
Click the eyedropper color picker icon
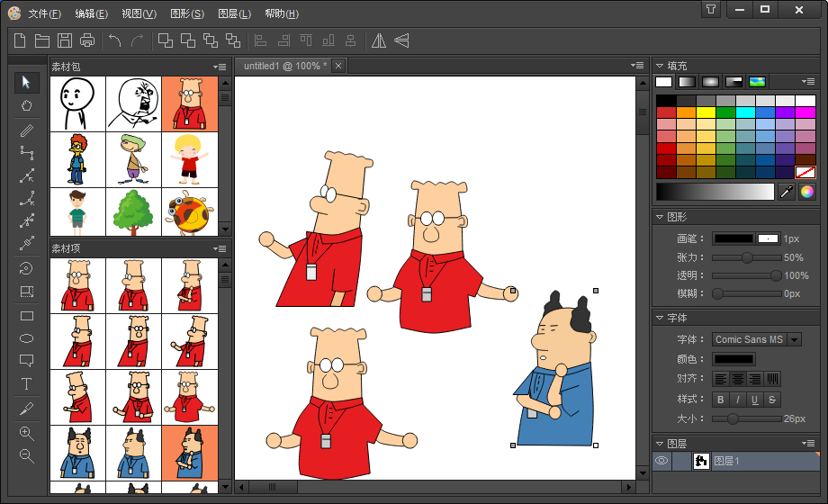(787, 192)
